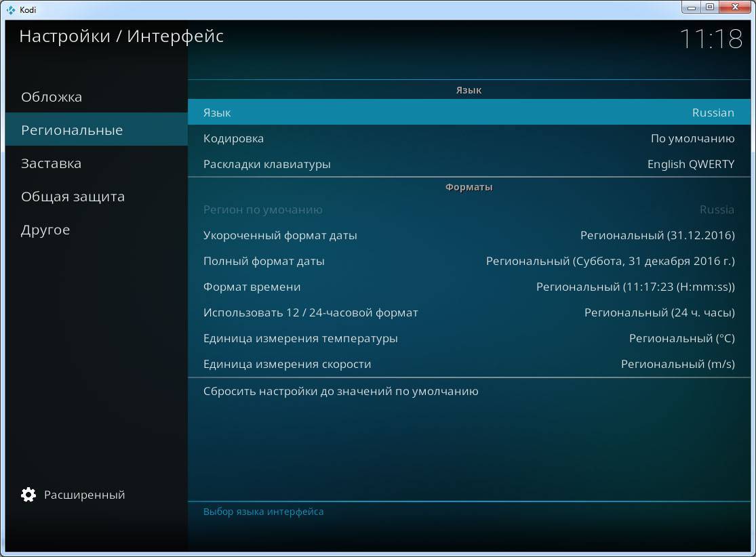The image size is (756, 557).
Task: Open the Язык language selector
Action: pyautogui.click(x=468, y=112)
